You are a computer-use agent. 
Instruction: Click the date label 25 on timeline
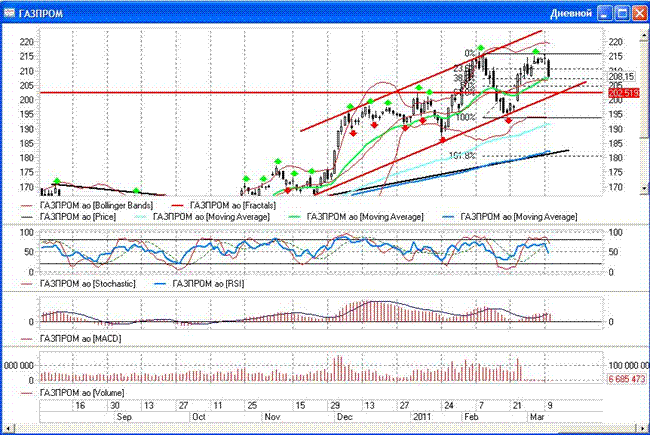coord(252,406)
